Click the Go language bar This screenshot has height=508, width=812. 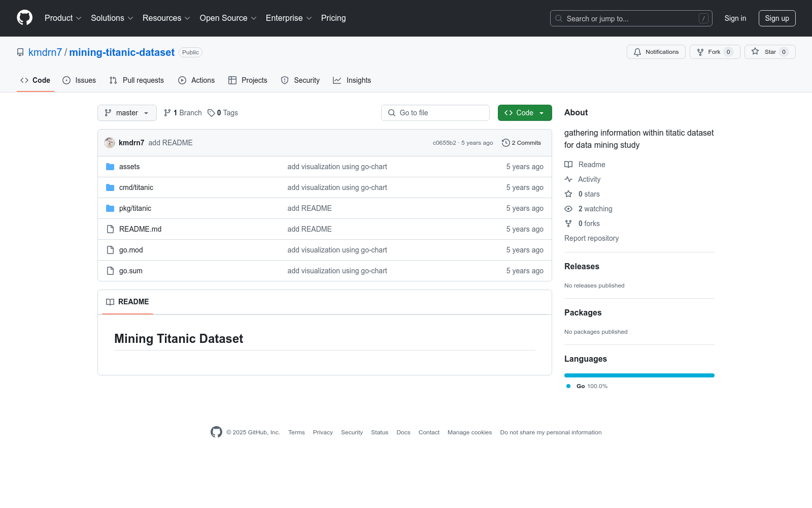coord(639,375)
